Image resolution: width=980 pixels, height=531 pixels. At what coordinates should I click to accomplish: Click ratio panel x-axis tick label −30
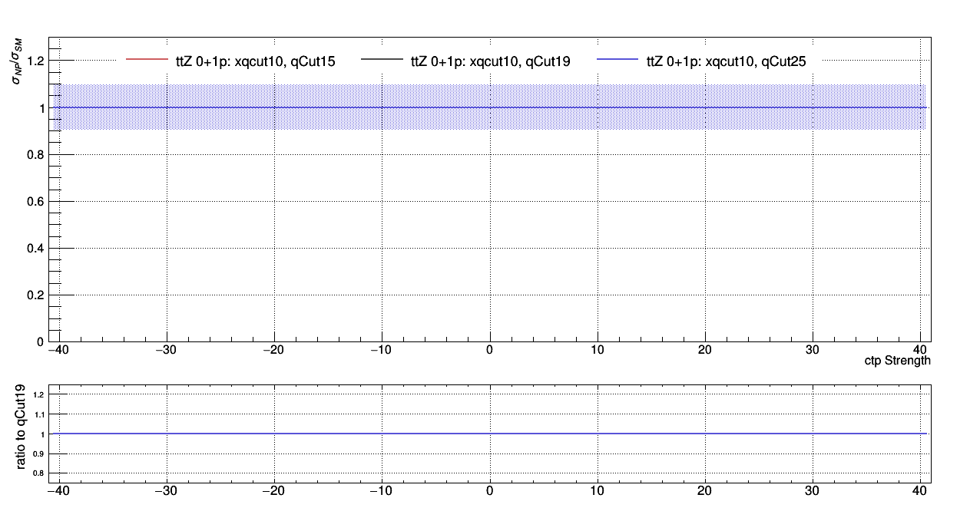pos(167,490)
